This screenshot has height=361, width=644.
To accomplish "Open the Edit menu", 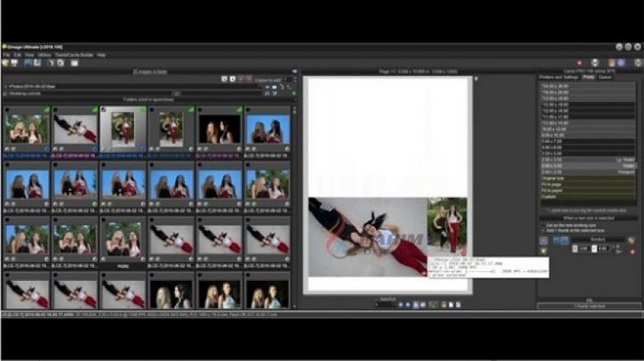I will [17, 55].
